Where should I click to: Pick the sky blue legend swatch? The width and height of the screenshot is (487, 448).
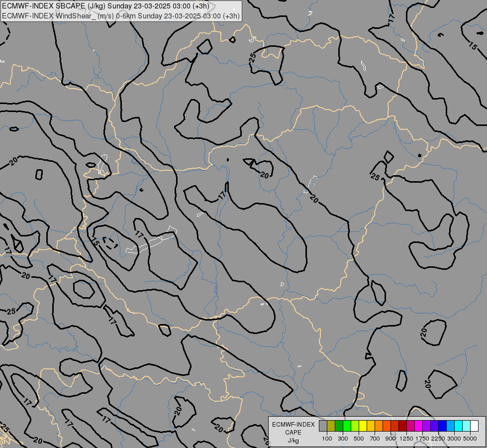pyautogui.click(x=450, y=426)
